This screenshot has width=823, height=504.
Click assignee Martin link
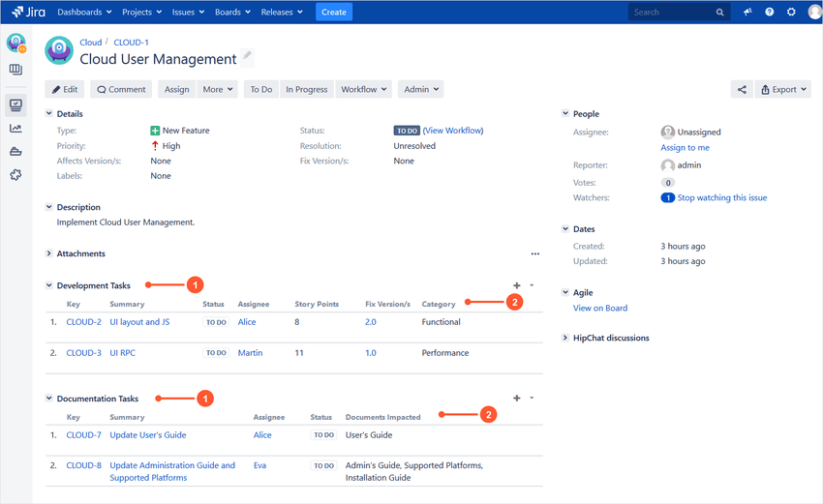click(x=250, y=353)
